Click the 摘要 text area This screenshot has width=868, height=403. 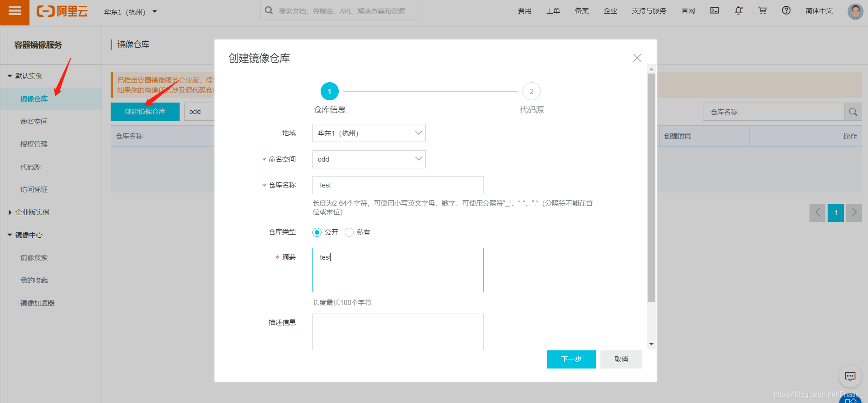[x=398, y=270]
